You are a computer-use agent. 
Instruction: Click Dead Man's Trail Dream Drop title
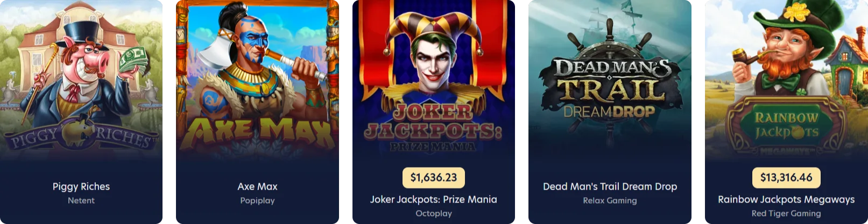point(610,186)
